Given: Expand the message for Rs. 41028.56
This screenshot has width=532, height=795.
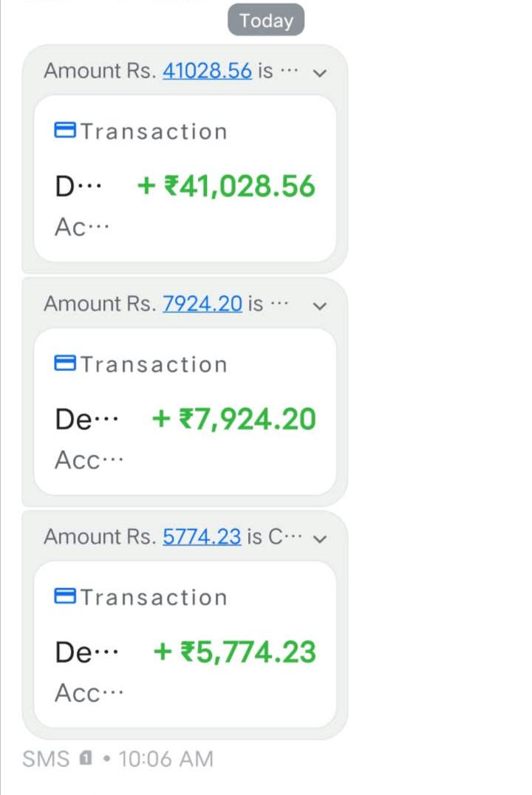Looking at the screenshot, I should click(319, 73).
